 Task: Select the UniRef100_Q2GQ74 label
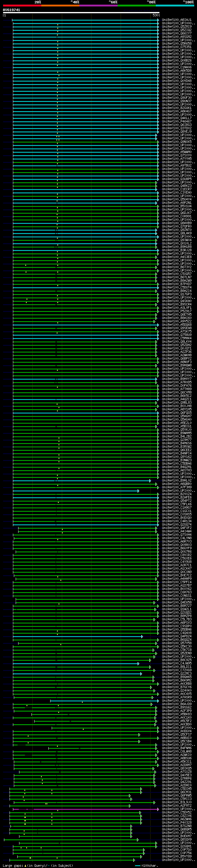(176, 525)
